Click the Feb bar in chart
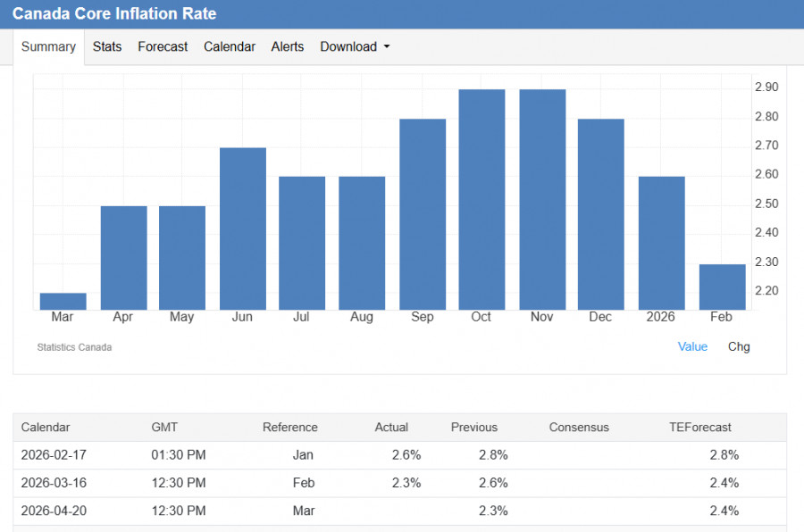The height and width of the screenshot is (532, 804). pyautogui.click(x=722, y=287)
